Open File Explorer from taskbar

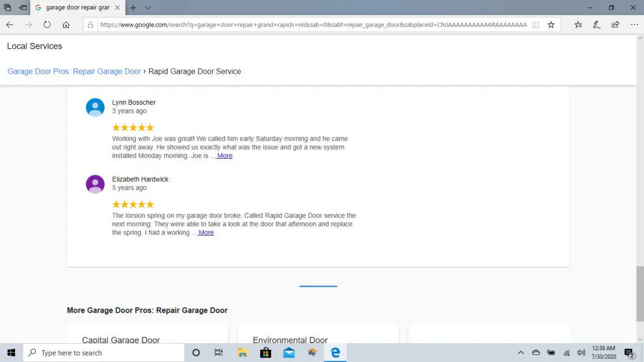click(243, 352)
